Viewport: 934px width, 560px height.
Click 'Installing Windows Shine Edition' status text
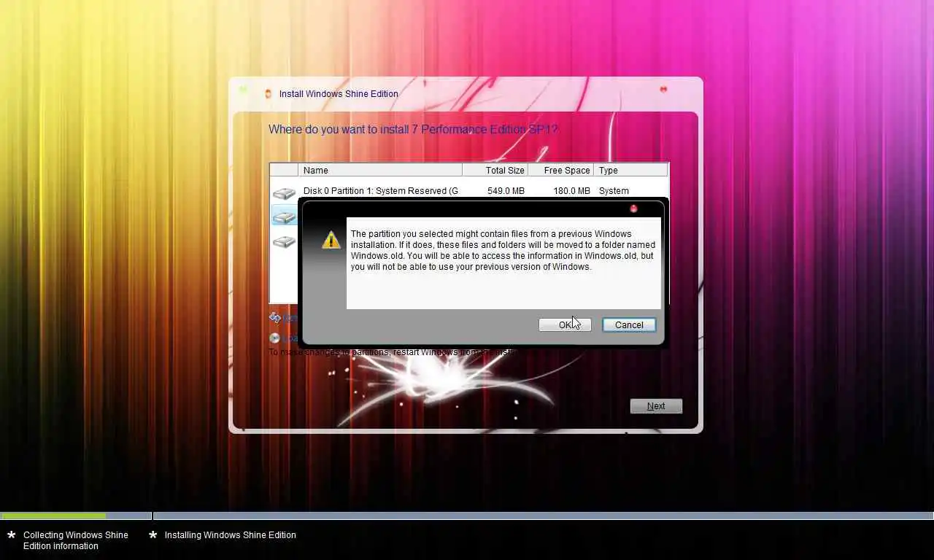click(x=231, y=535)
